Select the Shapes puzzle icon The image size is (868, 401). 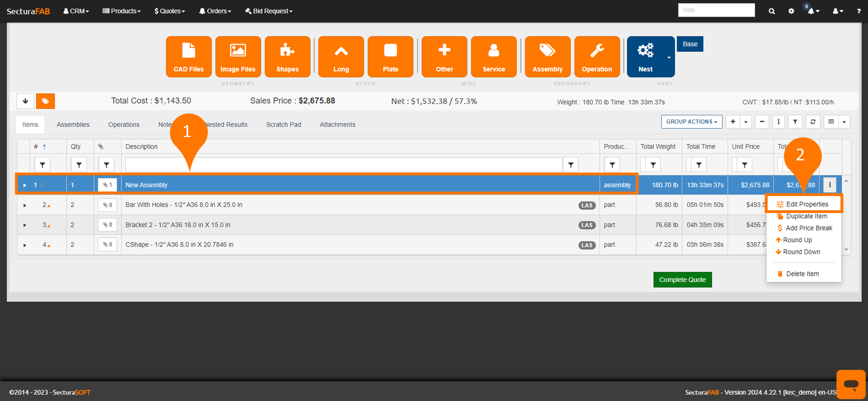tap(287, 57)
